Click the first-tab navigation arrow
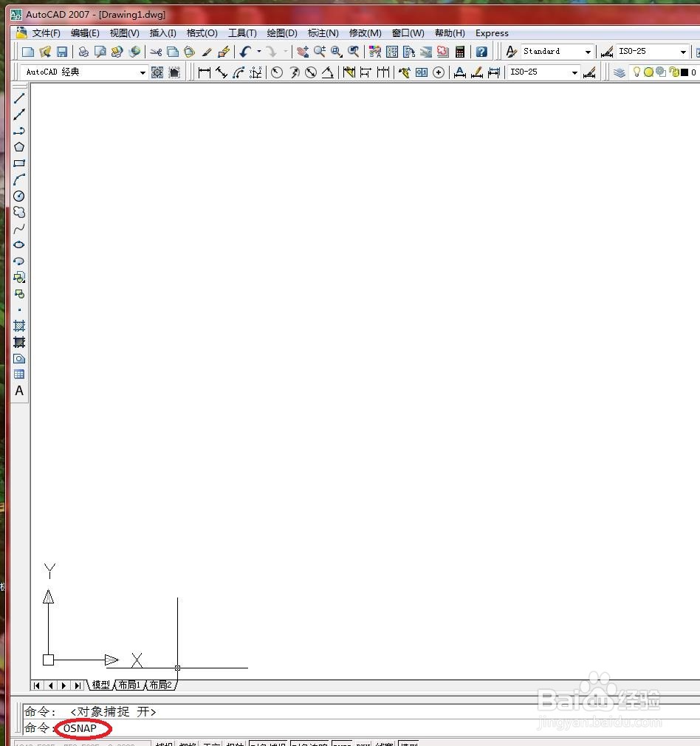 (x=37, y=685)
